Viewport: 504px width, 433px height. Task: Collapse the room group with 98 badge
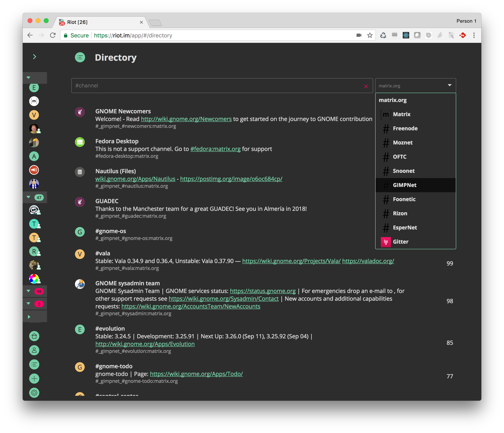tap(28, 291)
